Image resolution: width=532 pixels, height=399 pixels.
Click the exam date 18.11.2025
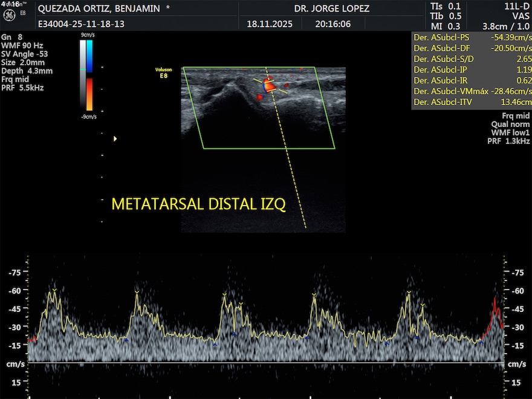(x=270, y=24)
